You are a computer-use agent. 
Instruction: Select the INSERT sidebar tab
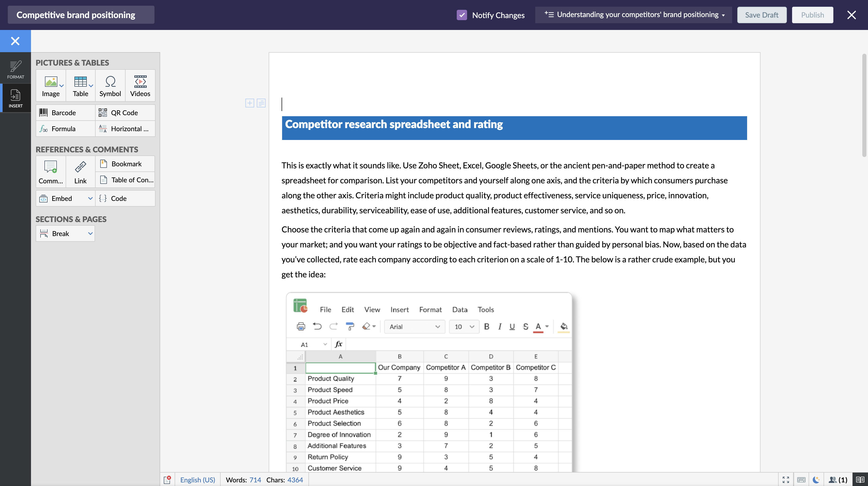click(x=16, y=98)
